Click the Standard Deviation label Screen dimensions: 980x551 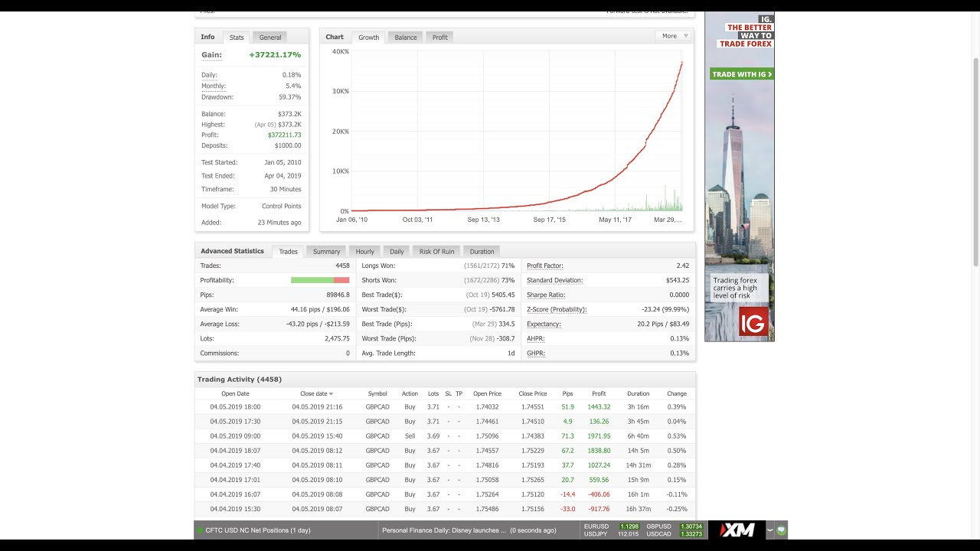coord(555,280)
